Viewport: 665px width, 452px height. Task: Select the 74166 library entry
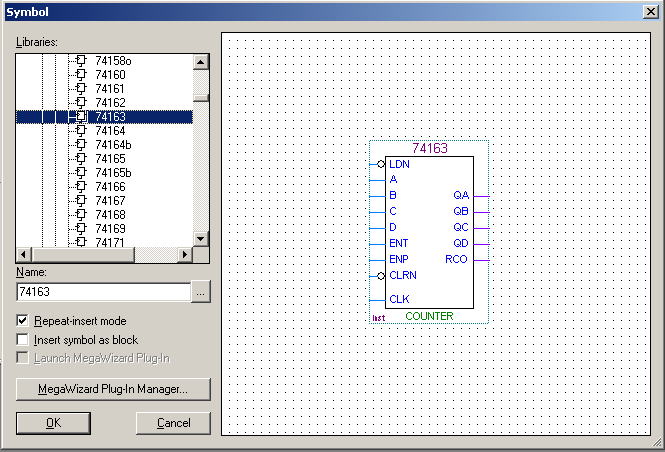coord(110,187)
